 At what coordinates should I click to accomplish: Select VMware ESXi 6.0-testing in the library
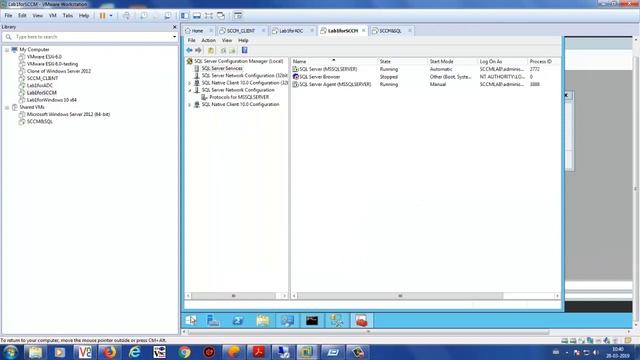52,64
